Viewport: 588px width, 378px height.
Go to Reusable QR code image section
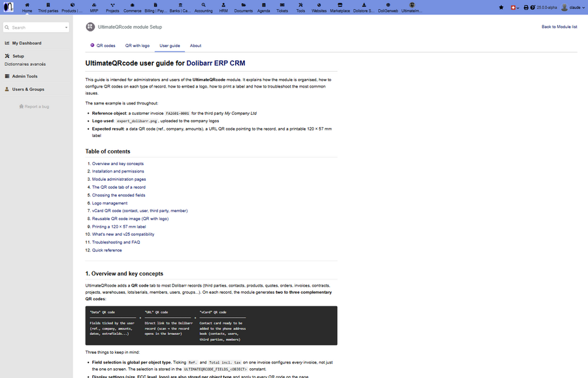131,219
